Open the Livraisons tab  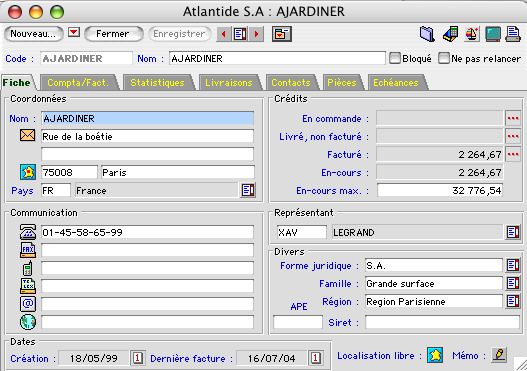point(229,83)
